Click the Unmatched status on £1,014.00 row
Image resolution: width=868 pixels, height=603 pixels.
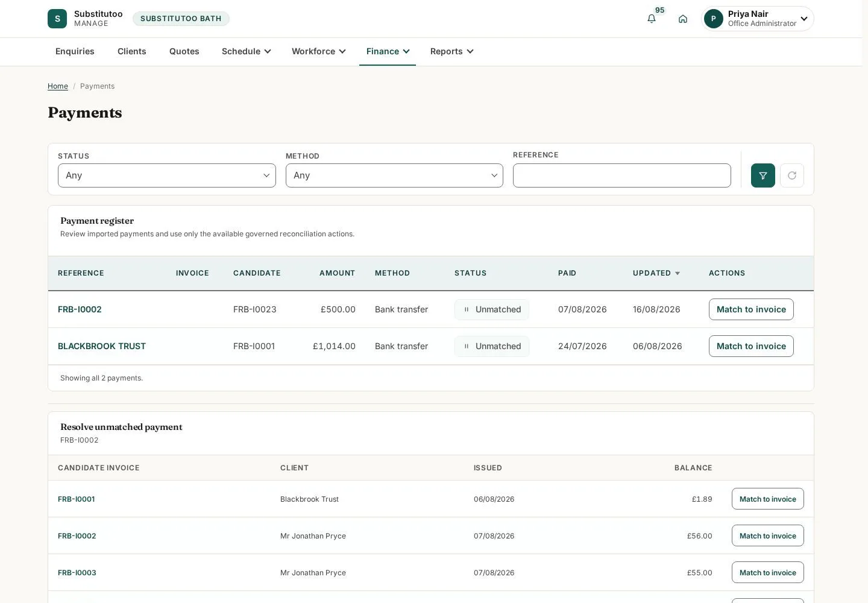[x=492, y=346]
